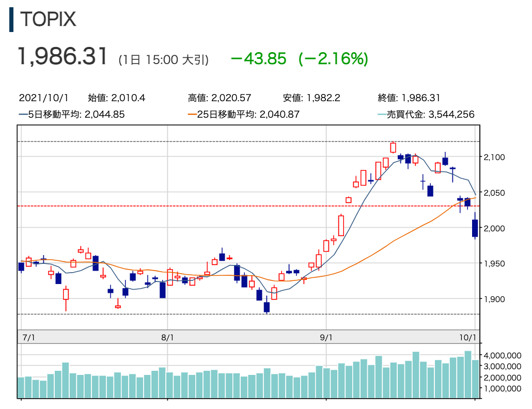Select the point change −43.85
532x409 pixels.
(259, 59)
